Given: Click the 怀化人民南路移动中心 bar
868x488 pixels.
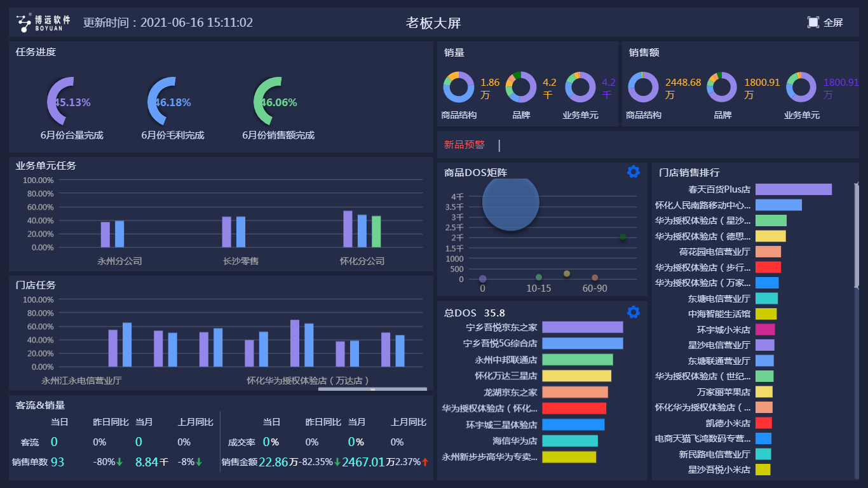Looking at the screenshot, I should click(x=778, y=205).
